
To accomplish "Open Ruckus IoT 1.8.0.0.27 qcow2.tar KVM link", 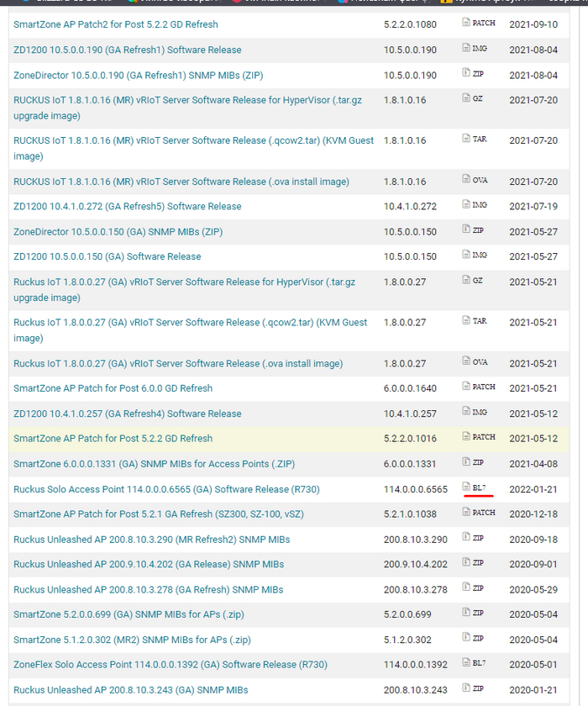I will pyautogui.click(x=191, y=330).
